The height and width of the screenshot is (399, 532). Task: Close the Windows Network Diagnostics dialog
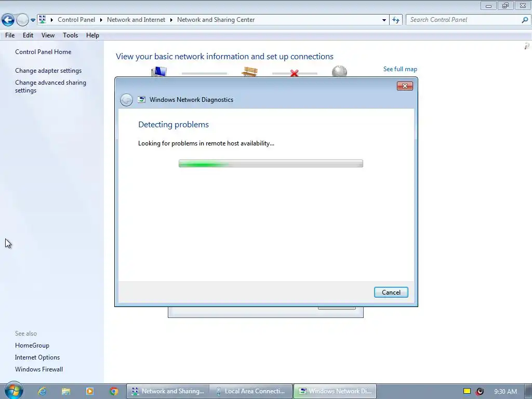coord(405,86)
